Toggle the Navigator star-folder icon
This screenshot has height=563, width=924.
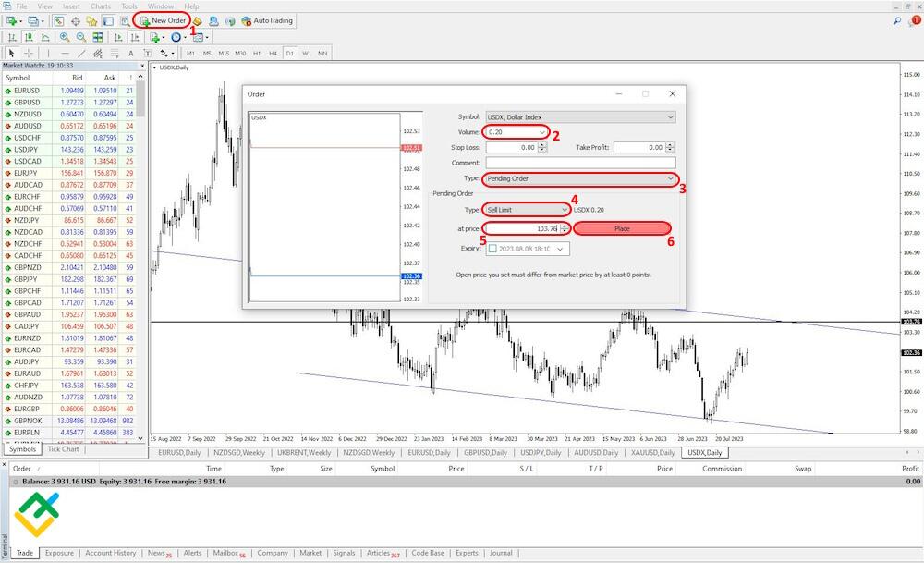point(91,20)
